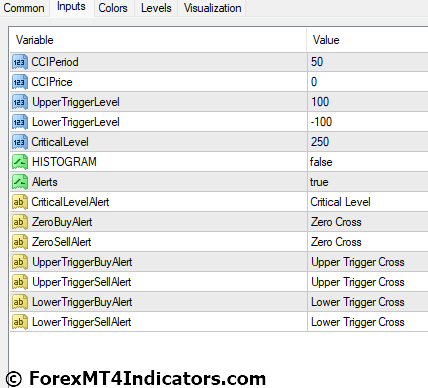Viewport: 428px width, 388px height.
Task: Select the ZeroSellAlert value Zero Cross
Action: pos(336,242)
